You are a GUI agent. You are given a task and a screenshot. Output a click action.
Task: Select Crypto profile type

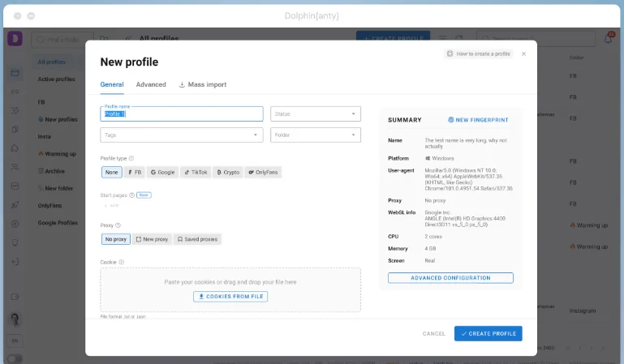228,172
